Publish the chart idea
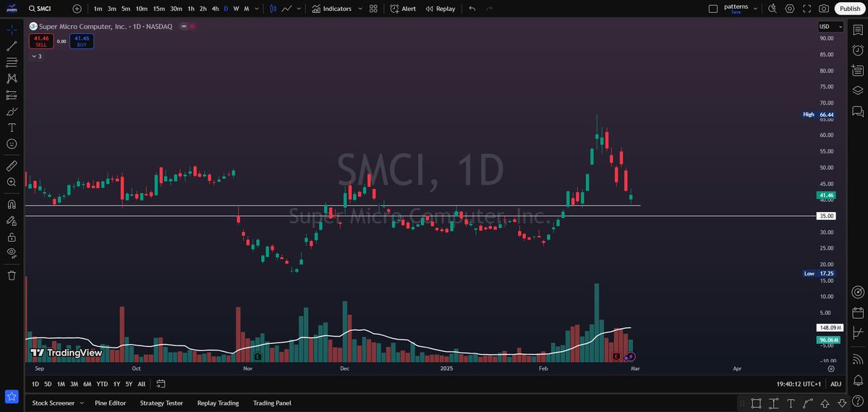 [x=849, y=9]
